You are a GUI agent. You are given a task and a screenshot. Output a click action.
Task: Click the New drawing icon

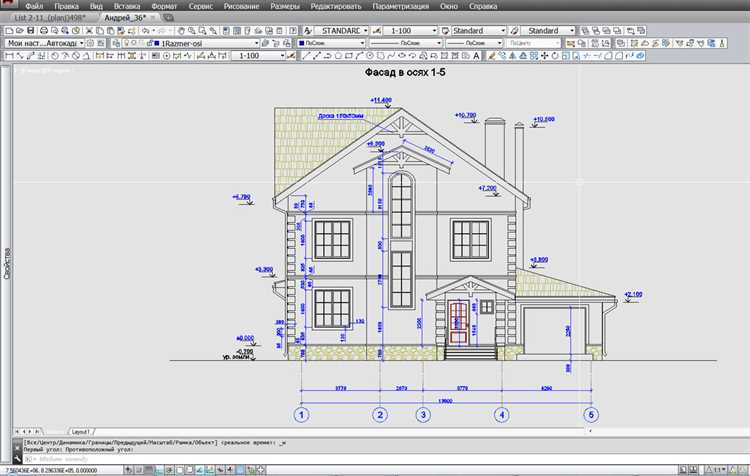click(x=6, y=31)
